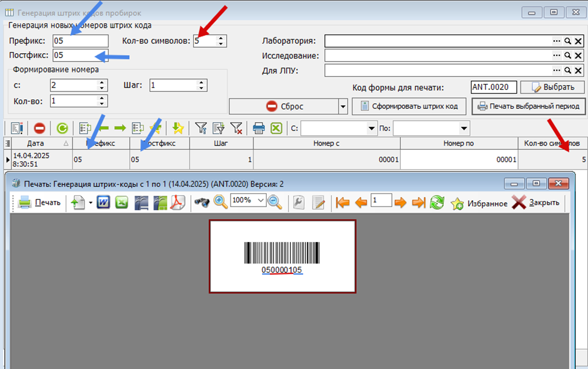Click the Номер с column header
The image size is (588, 369).
[x=327, y=143]
